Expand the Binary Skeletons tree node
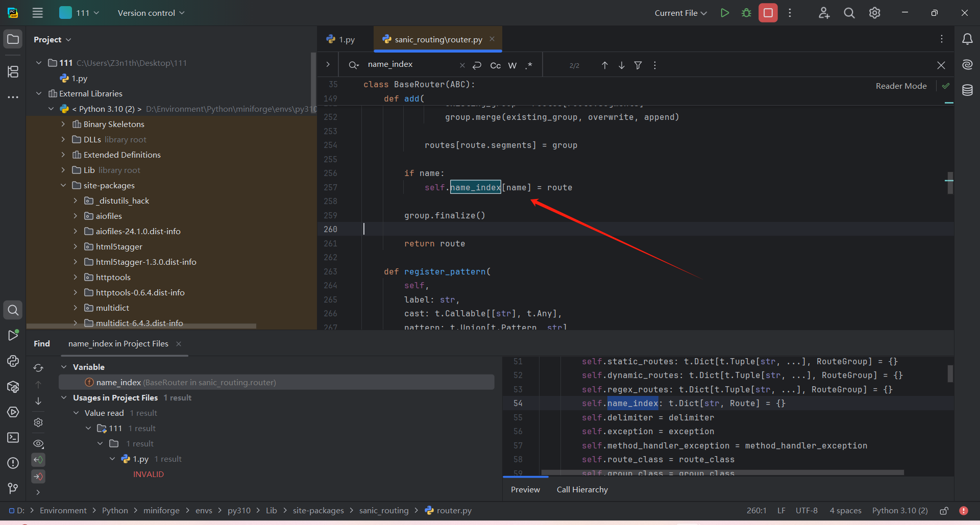Image resolution: width=980 pixels, height=525 pixels. coord(63,124)
